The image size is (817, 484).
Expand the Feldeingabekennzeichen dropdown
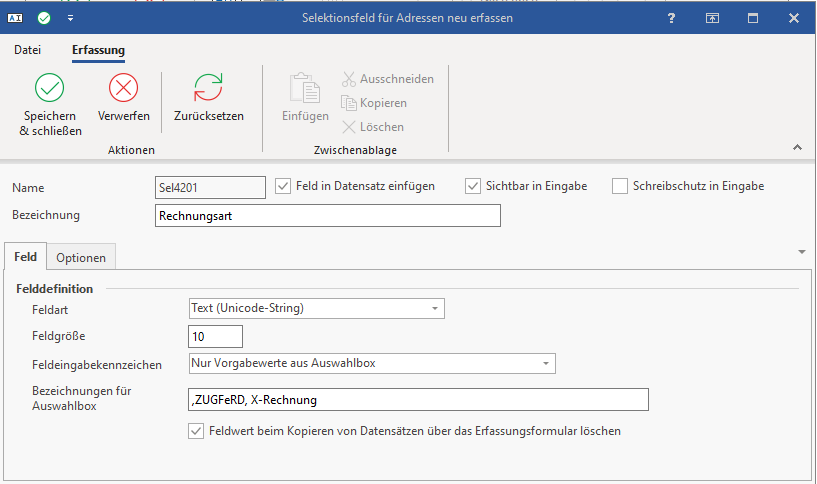[x=546, y=363]
